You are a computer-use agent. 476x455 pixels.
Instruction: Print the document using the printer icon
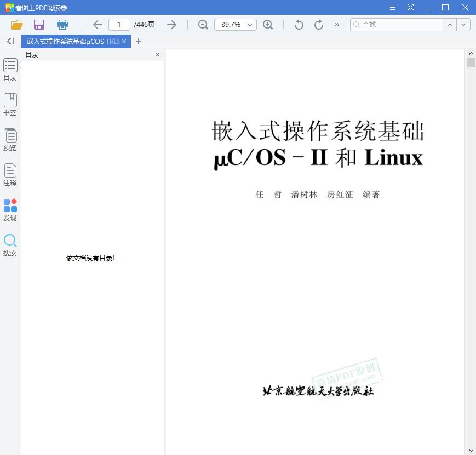pos(62,25)
